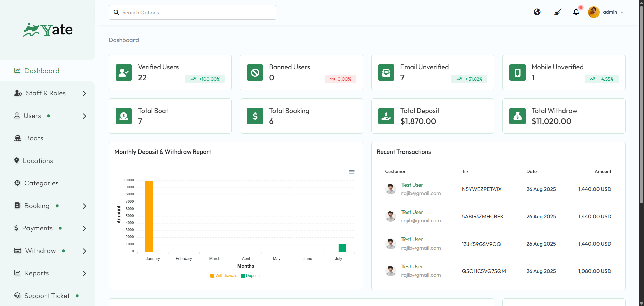The image size is (644, 306).
Task: Click the Yate logo
Action: [48, 30]
